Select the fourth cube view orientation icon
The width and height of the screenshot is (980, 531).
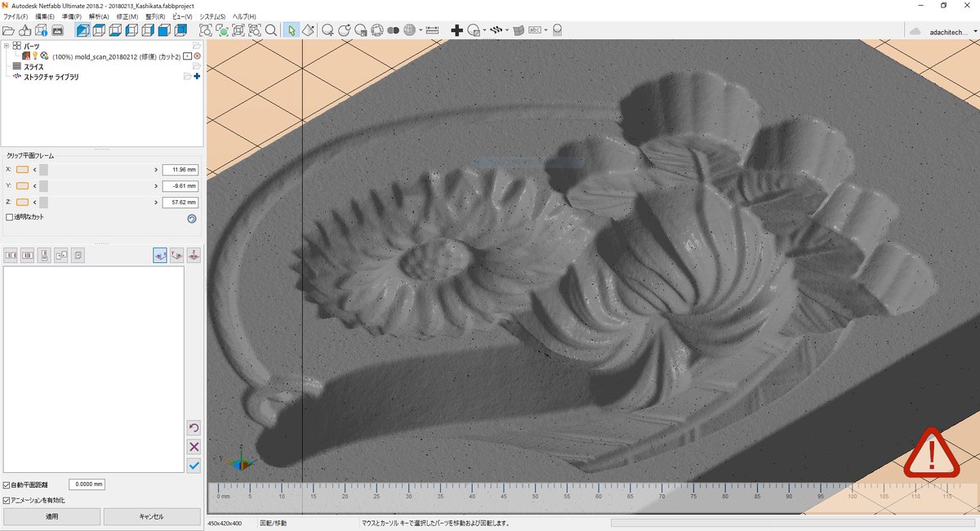[x=131, y=30]
